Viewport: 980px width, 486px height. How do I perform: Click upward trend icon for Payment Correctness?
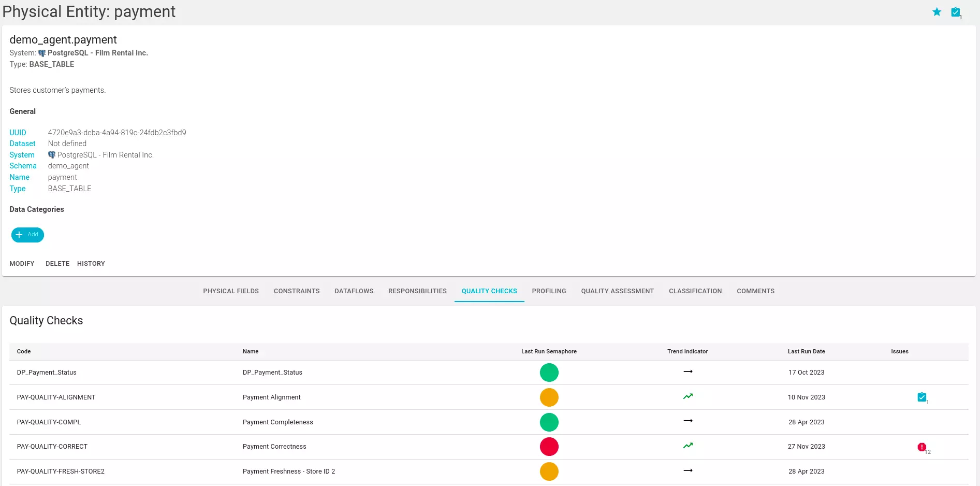pyautogui.click(x=688, y=446)
